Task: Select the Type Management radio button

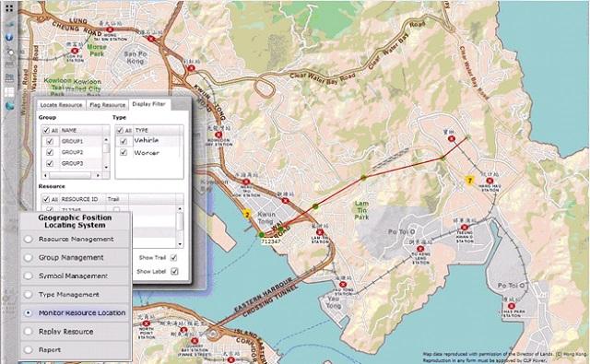Action: coord(29,295)
